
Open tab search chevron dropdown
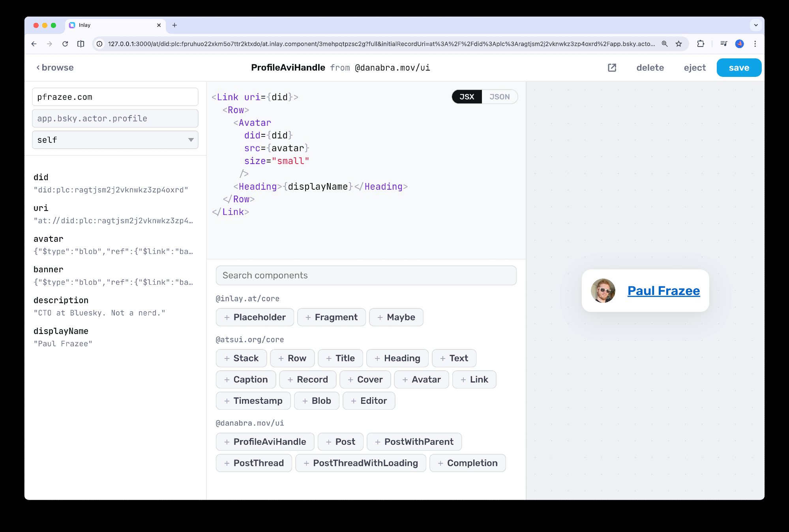click(x=755, y=25)
